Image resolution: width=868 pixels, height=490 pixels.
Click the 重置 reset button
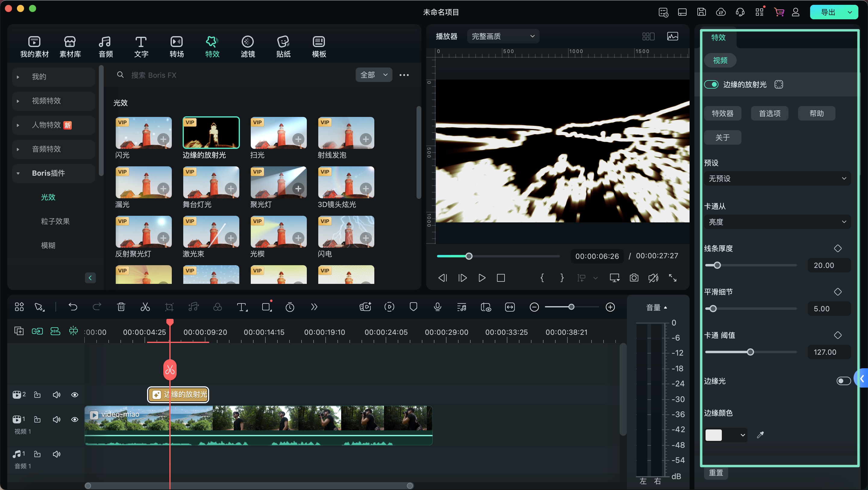click(716, 473)
